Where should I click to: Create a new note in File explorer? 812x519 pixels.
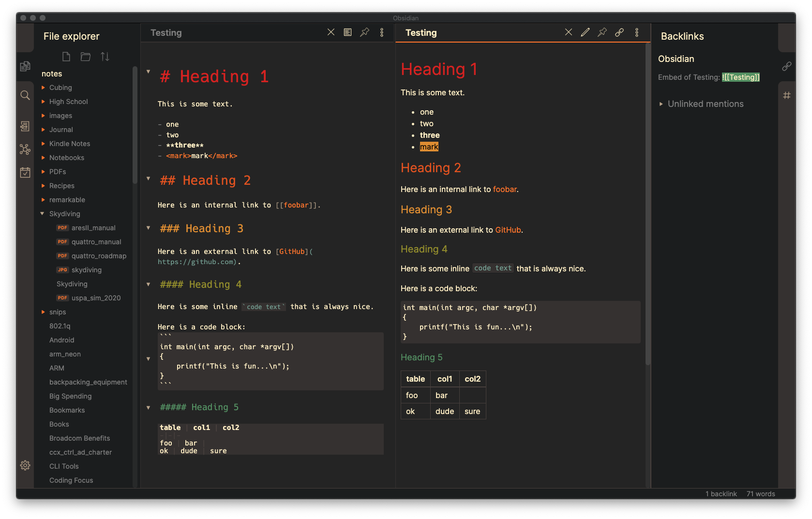pos(66,57)
